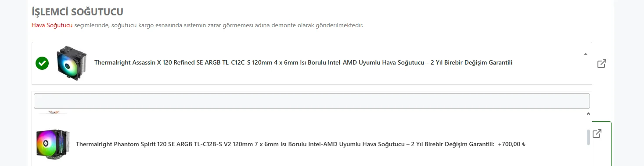Collapse the cooler dropdown arrow

(585, 54)
